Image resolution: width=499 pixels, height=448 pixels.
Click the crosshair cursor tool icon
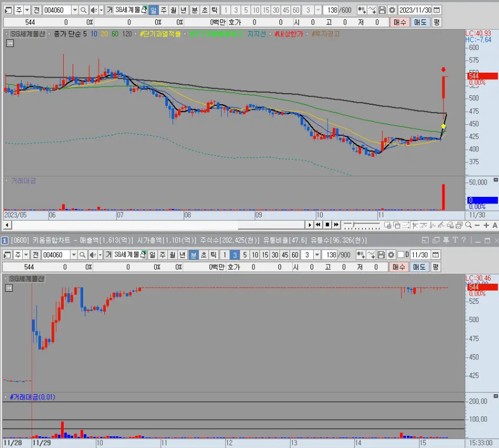tap(415, 225)
